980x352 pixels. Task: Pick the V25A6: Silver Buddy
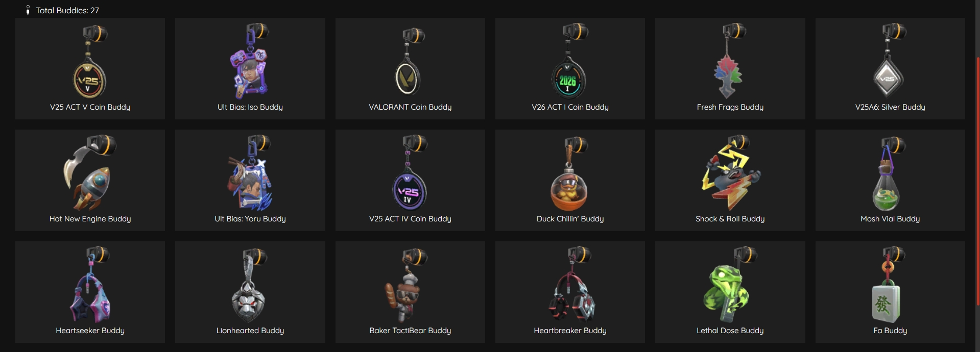(890, 69)
